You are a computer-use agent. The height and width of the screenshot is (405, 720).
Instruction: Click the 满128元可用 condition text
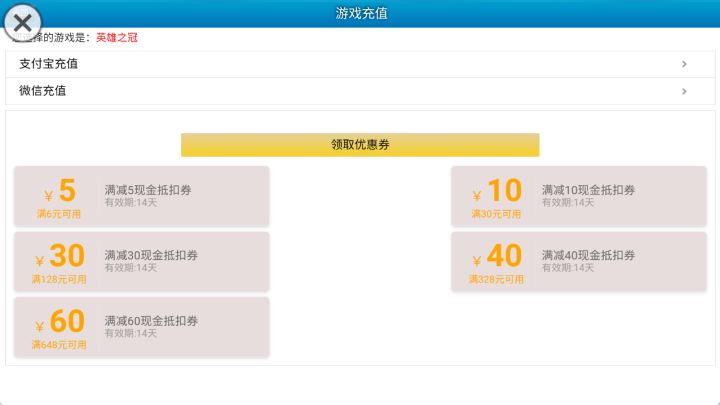[59, 279]
